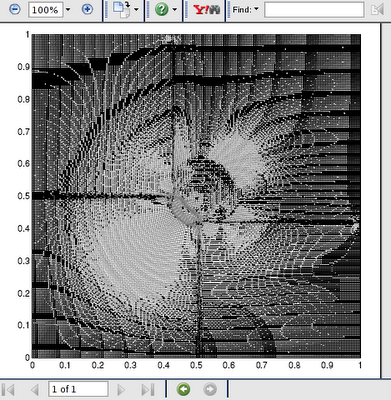391x400 pixels.
Task: Expand the arrow beside the document icon
Action: [136, 9]
